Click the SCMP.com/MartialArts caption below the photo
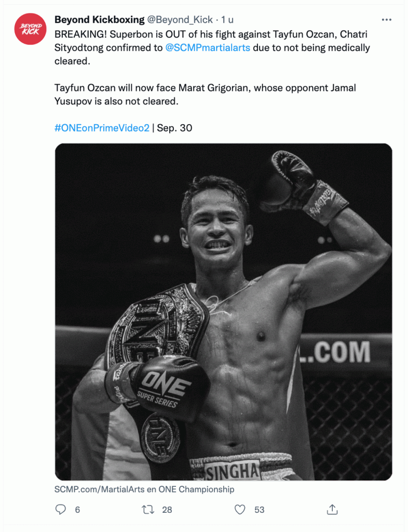 click(144, 489)
